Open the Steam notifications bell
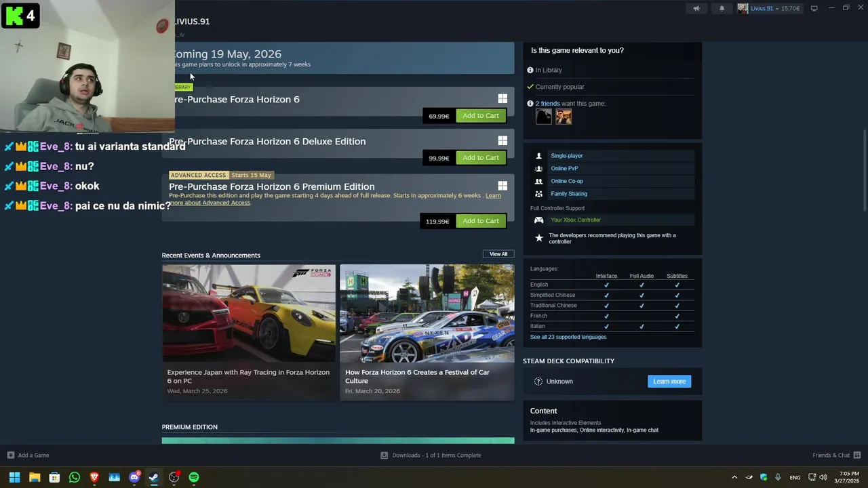The image size is (868, 488). click(x=722, y=8)
